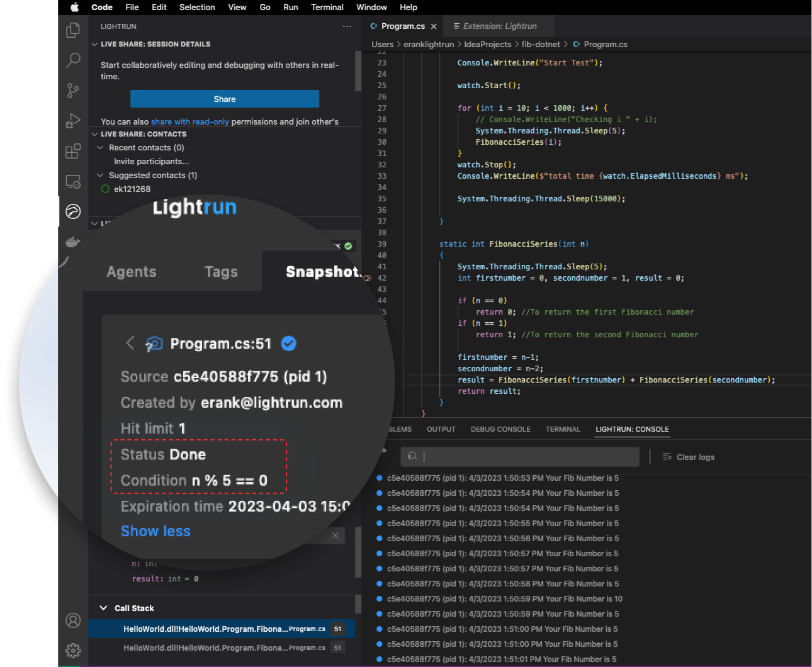Click the share with read-only link
This screenshot has height=667, width=812.
pos(189,121)
